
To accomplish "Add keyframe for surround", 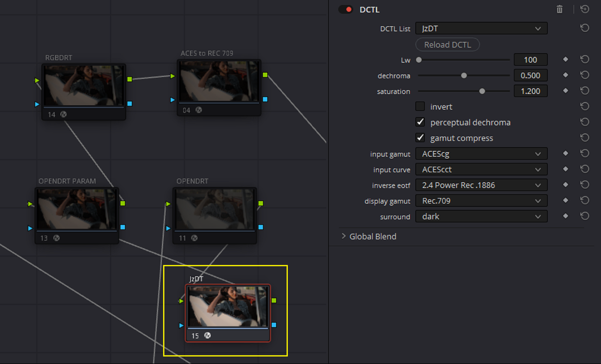I will (565, 216).
